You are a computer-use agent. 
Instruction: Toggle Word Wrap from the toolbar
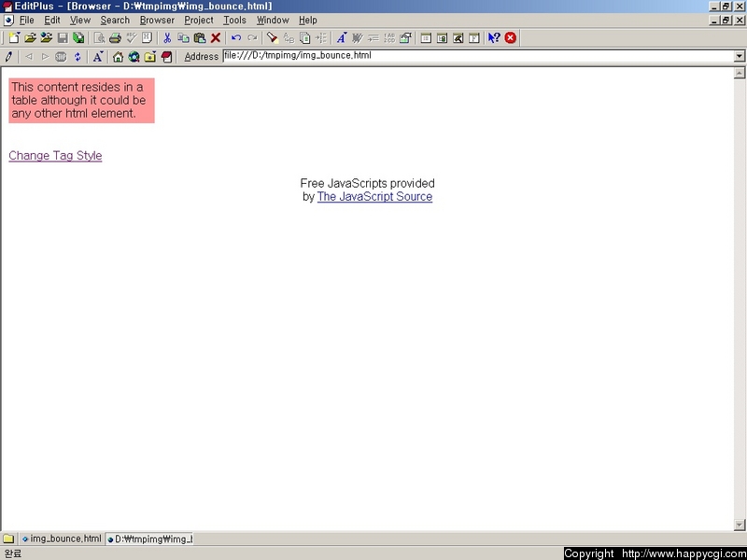point(358,38)
